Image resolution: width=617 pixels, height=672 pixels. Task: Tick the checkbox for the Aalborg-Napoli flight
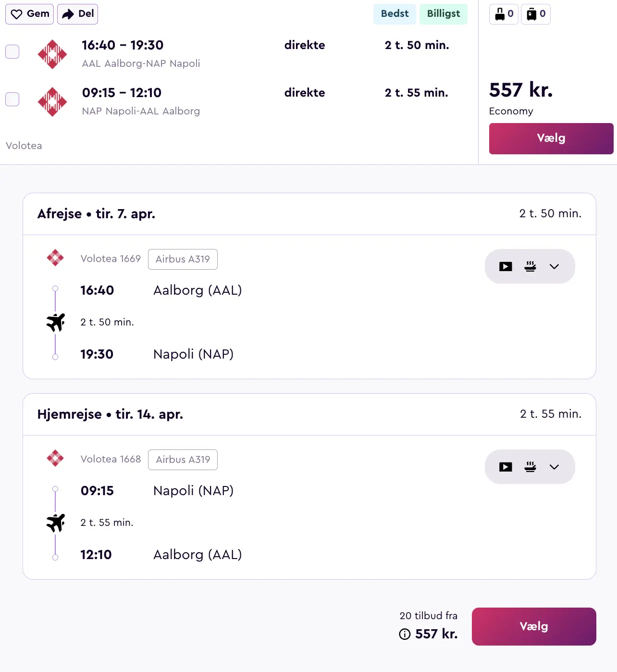tap(12, 51)
